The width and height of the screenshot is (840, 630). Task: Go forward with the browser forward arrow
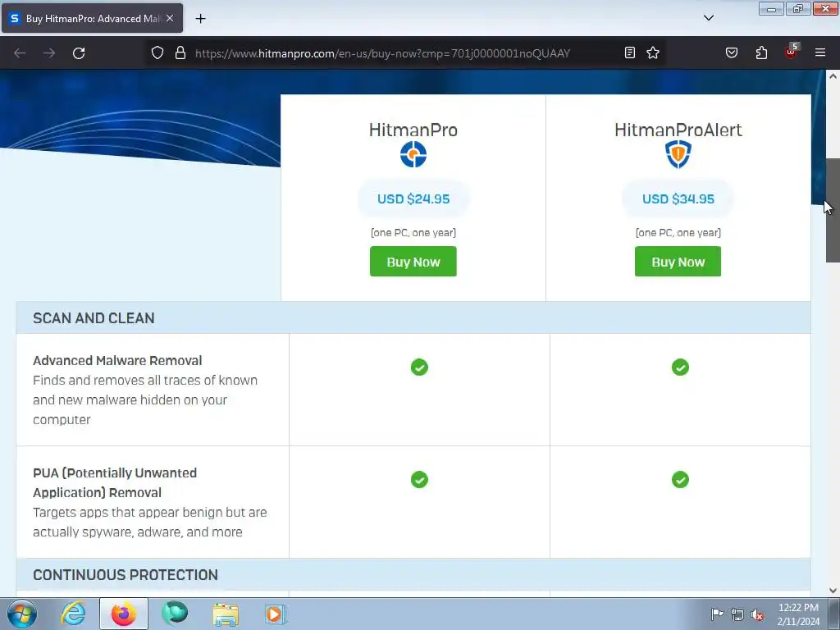point(49,53)
